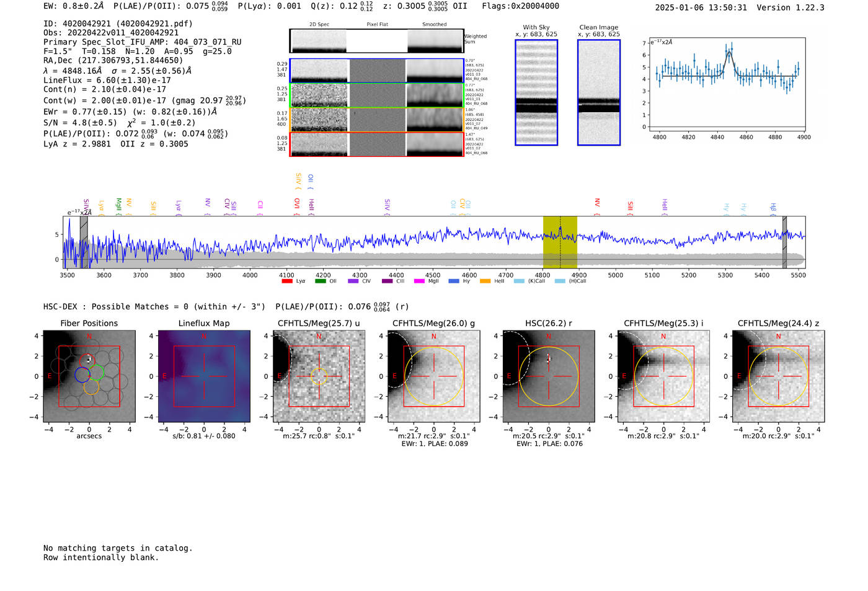Click the blue Hγ legend swatch
The width and height of the screenshot is (868, 591).
(x=454, y=282)
